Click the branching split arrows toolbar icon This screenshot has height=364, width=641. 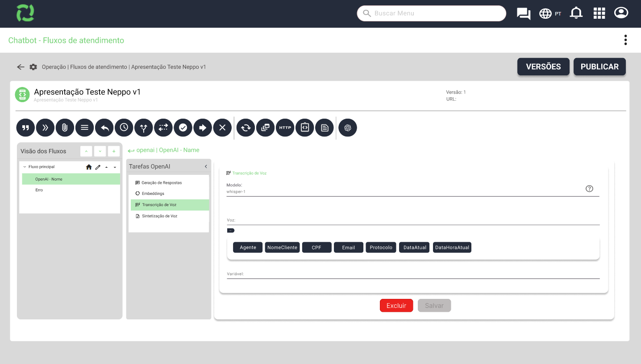tap(144, 128)
